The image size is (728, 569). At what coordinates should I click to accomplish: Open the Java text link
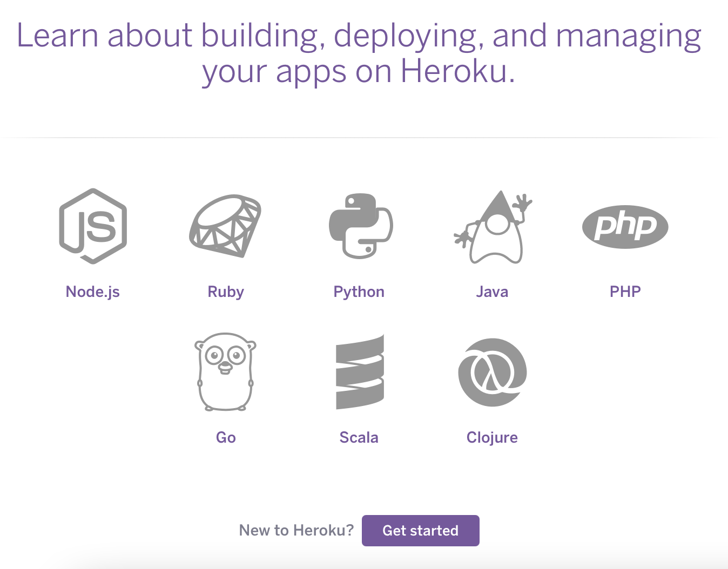[492, 292]
